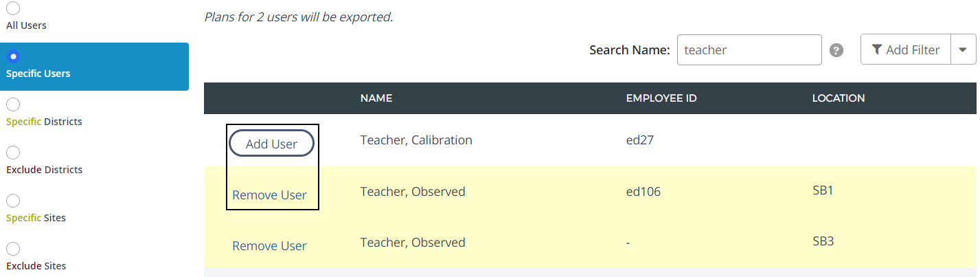Add user Teacher, Calibration
This screenshot has height=277, width=980.
coord(271,144)
